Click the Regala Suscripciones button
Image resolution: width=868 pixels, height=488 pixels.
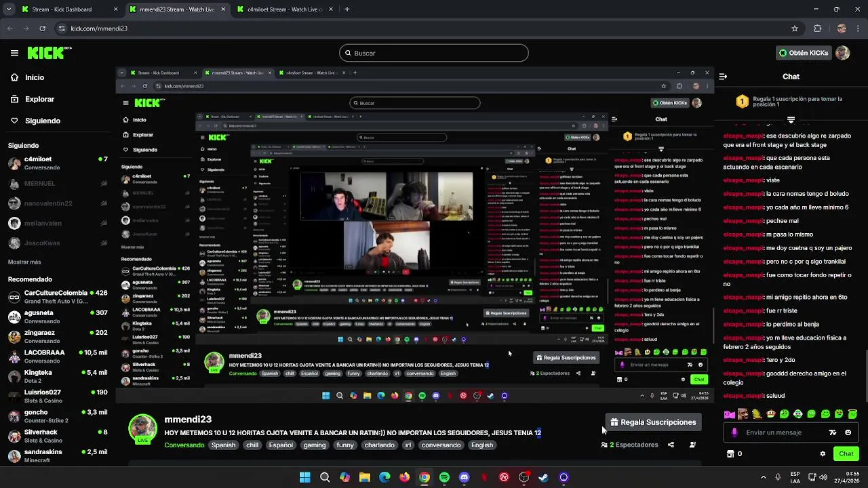(653, 422)
